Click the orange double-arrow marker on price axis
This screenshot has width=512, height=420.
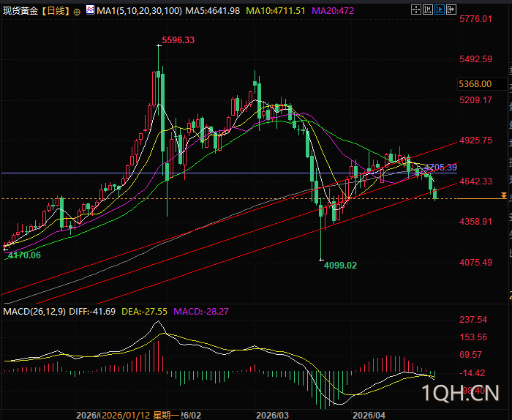(x=503, y=195)
